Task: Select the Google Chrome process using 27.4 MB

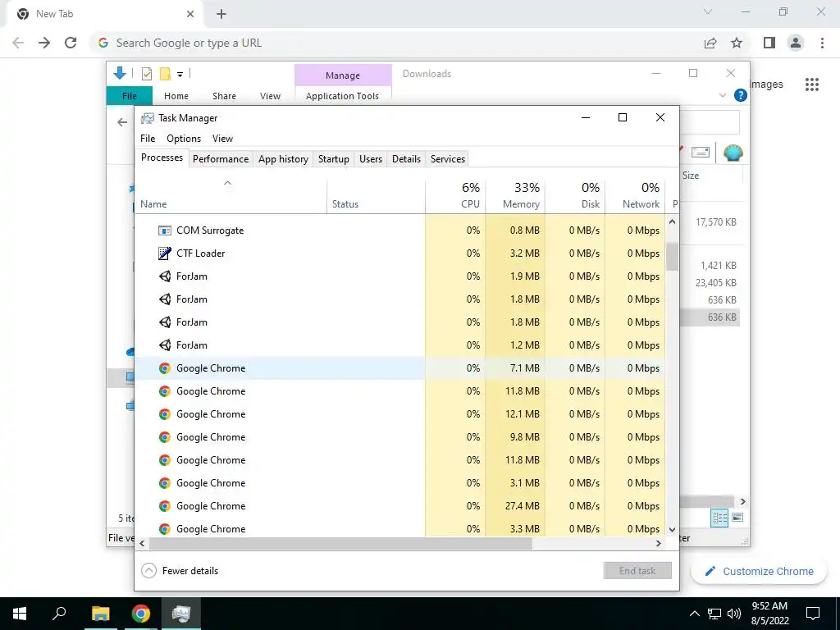Action: click(399, 506)
